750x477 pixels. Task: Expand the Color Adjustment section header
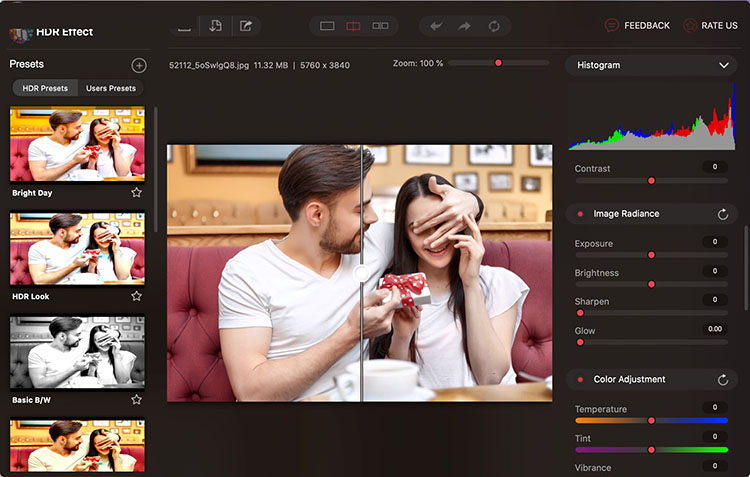(651, 379)
